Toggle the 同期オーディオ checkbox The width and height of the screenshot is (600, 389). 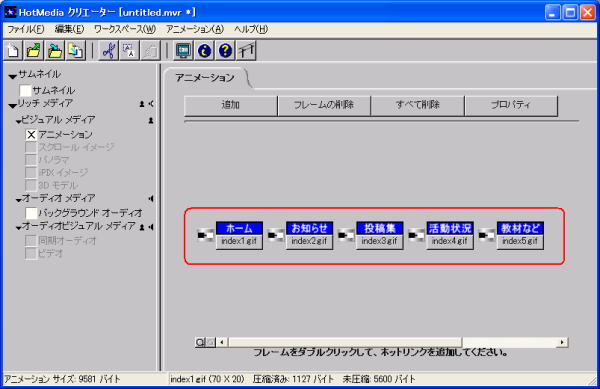(x=31, y=241)
